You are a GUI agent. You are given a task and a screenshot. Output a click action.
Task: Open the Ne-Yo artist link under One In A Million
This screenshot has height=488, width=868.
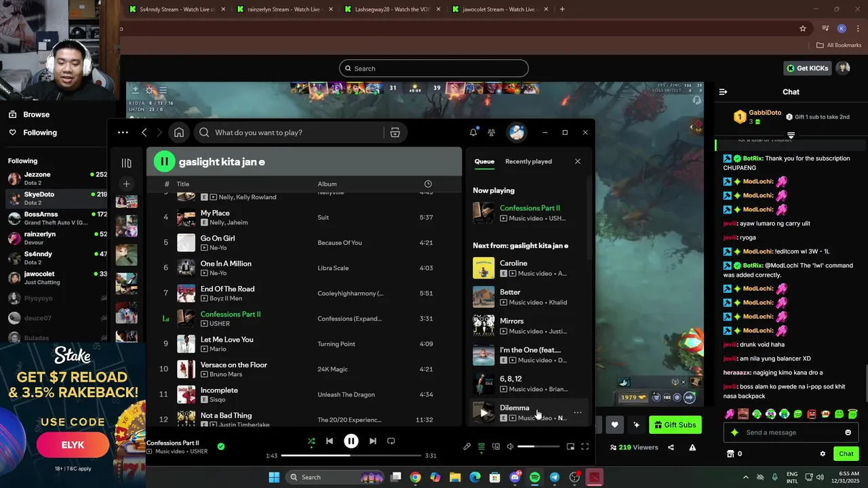coord(218,273)
